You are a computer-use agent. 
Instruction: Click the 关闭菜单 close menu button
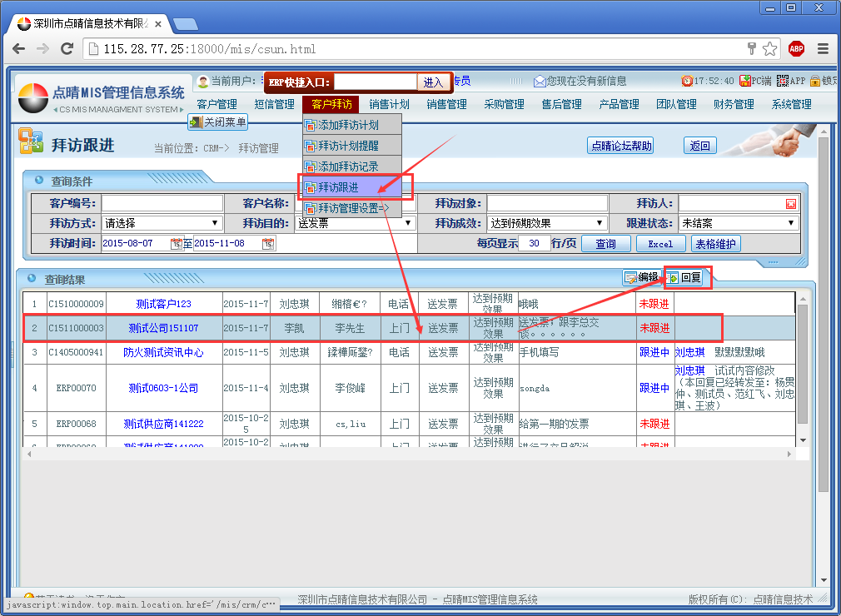coord(218,122)
